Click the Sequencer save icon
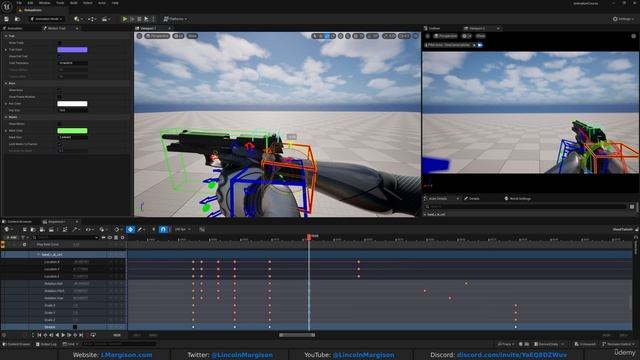 [x=24, y=229]
